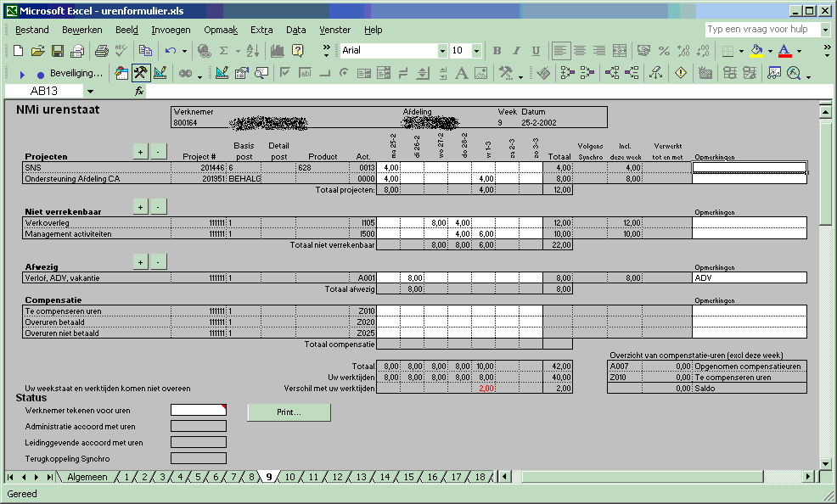Open the Visual Basic Editor icon

pos(121,73)
